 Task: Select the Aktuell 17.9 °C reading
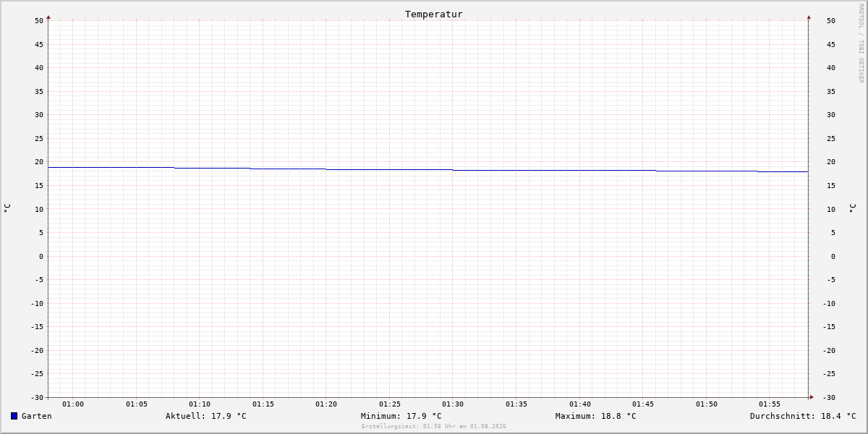(x=206, y=416)
